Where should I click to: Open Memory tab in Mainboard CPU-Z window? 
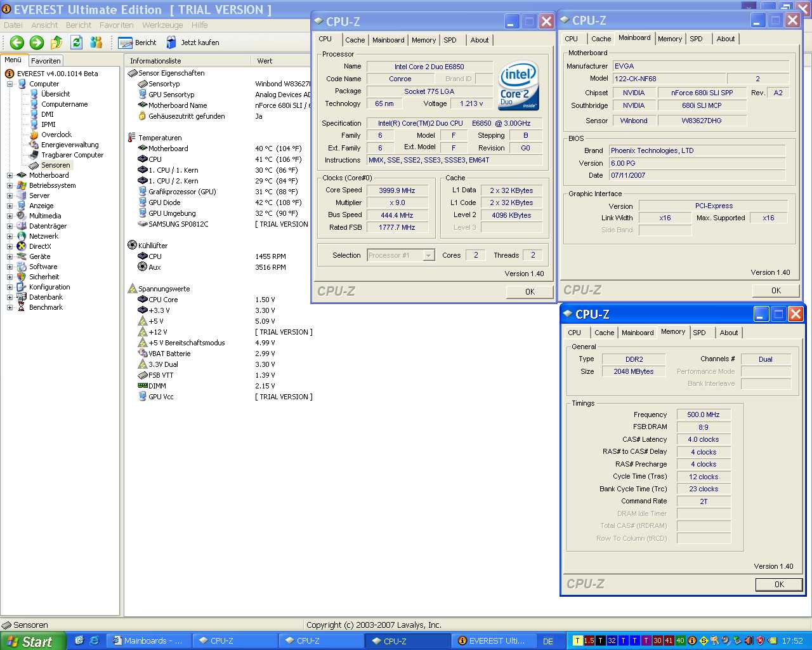[669, 39]
